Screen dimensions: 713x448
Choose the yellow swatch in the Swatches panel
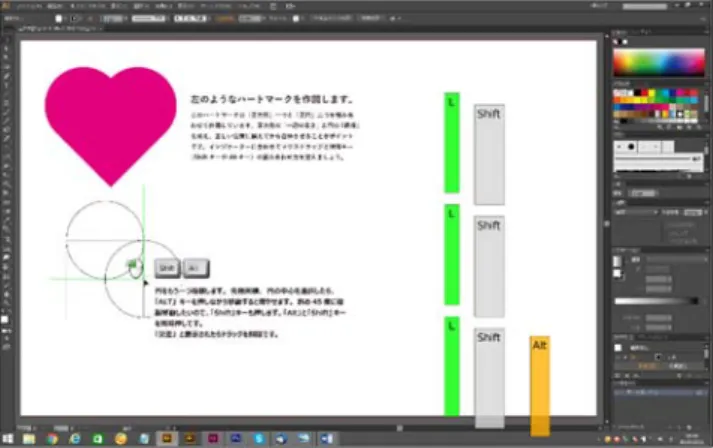[653, 93]
